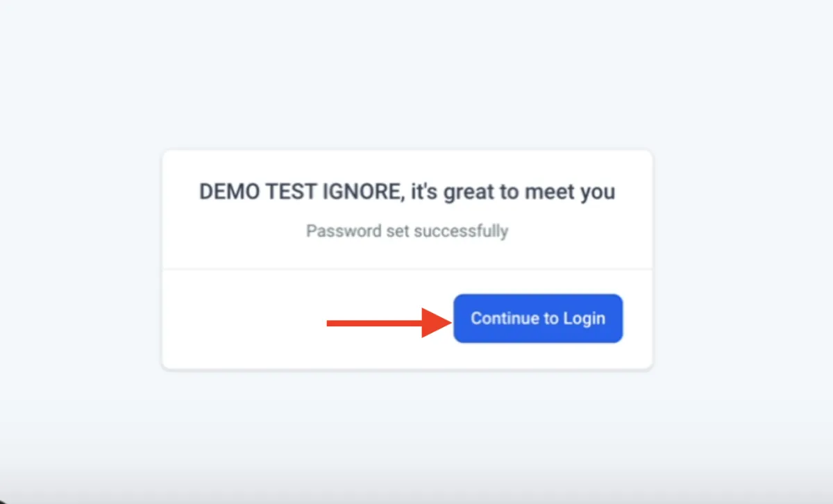Click the greeting heading text
The image size is (833, 504).
(x=407, y=192)
